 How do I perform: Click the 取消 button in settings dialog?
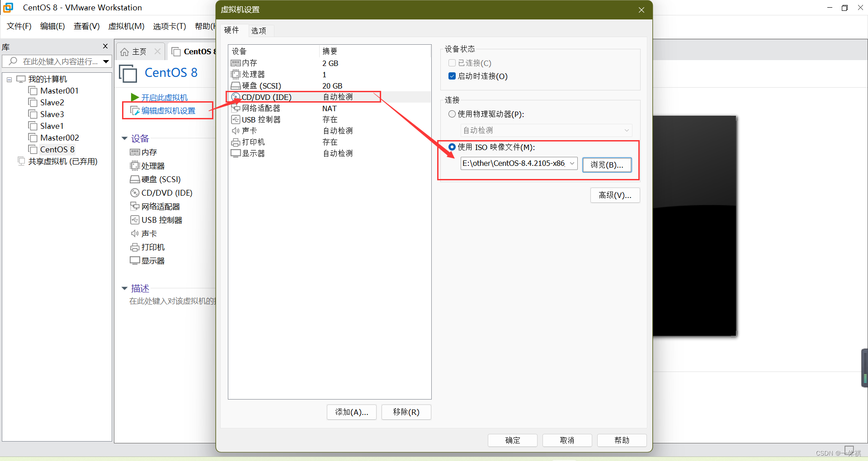[567, 440]
